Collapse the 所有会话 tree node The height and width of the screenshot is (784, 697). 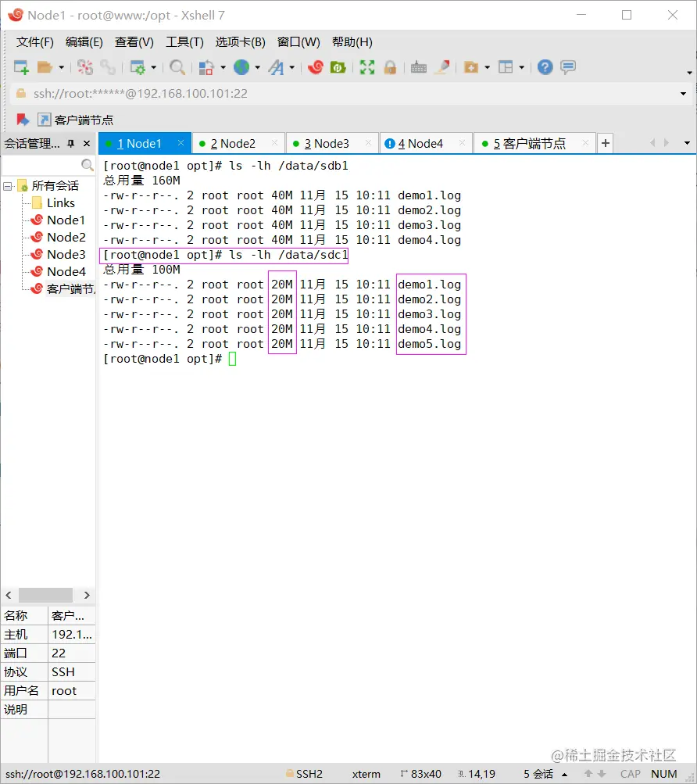coord(8,187)
